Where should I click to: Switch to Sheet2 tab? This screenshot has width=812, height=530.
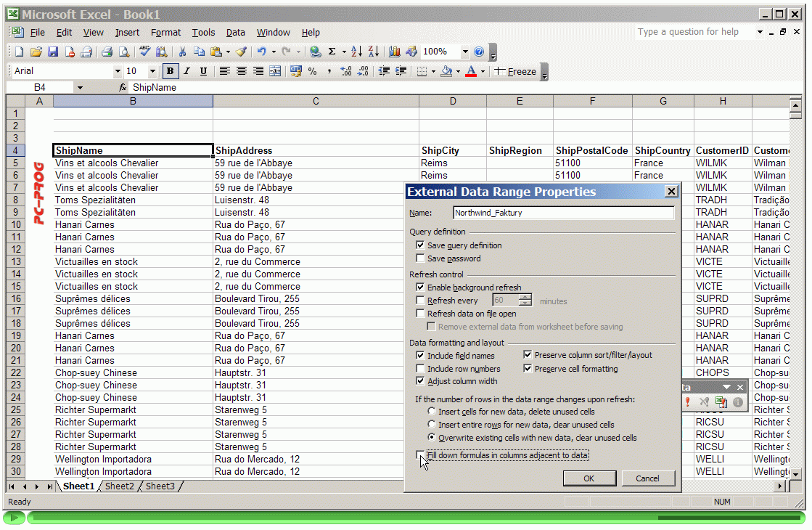119,486
